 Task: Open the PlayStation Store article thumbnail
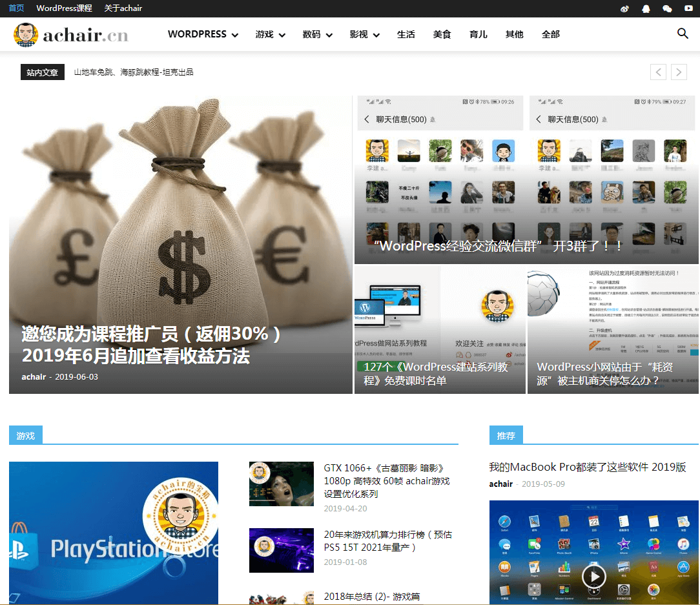tap(114, 533)
